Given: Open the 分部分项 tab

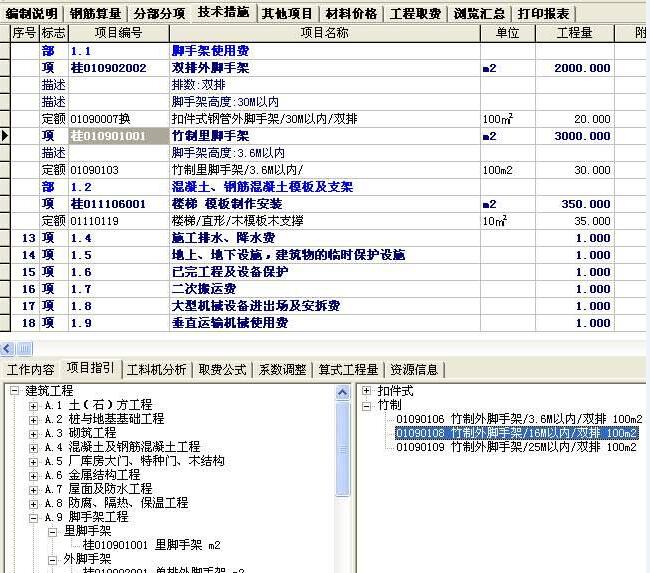Looking at the screenshot, I should [x=159, y=13].
